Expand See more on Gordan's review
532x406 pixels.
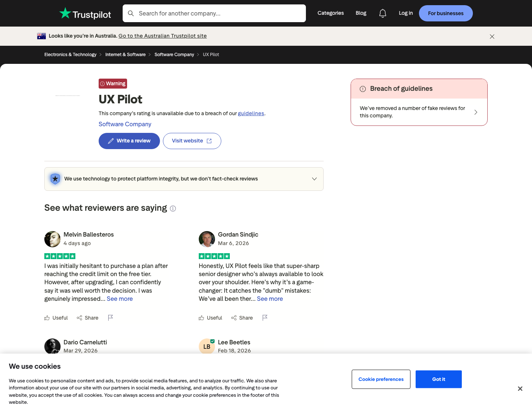270,299
